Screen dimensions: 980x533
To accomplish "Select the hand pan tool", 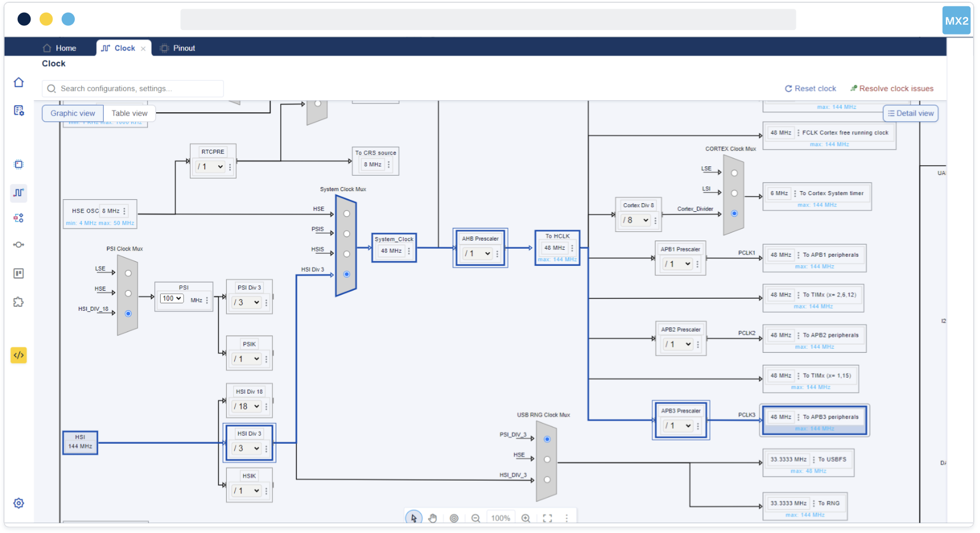I will pyautogui.click(x=433, y=518).
